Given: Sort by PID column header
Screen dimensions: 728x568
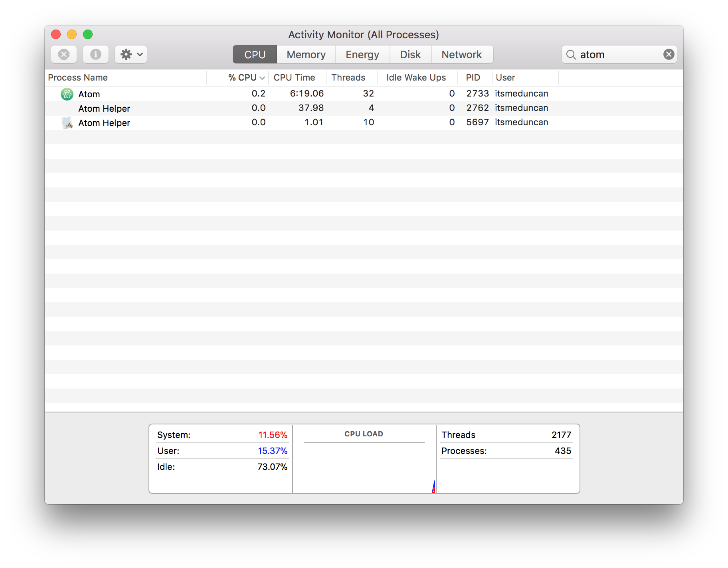Looking at the screenshot, I should tap(475, 77).
